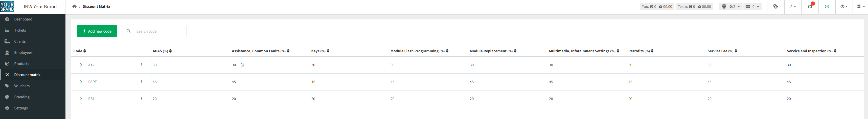Screen dimensions: 868x119
Task: Open Tickets from the sidebar
Action: 20,30
